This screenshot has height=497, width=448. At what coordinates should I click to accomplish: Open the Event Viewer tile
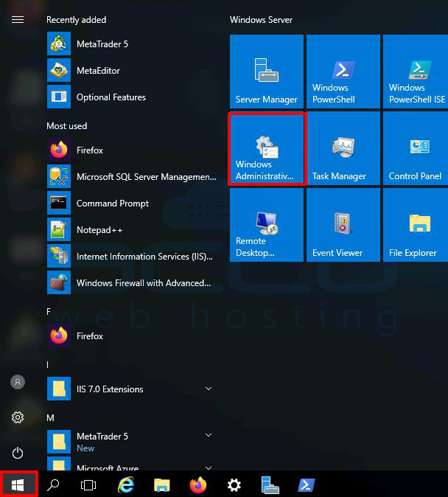point(343,225)
